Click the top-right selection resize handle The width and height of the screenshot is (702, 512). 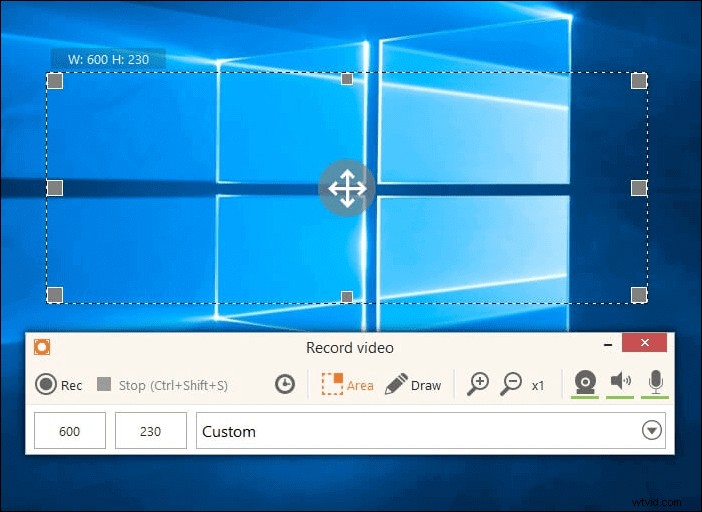pyautogui.click(x=639, y=81)
